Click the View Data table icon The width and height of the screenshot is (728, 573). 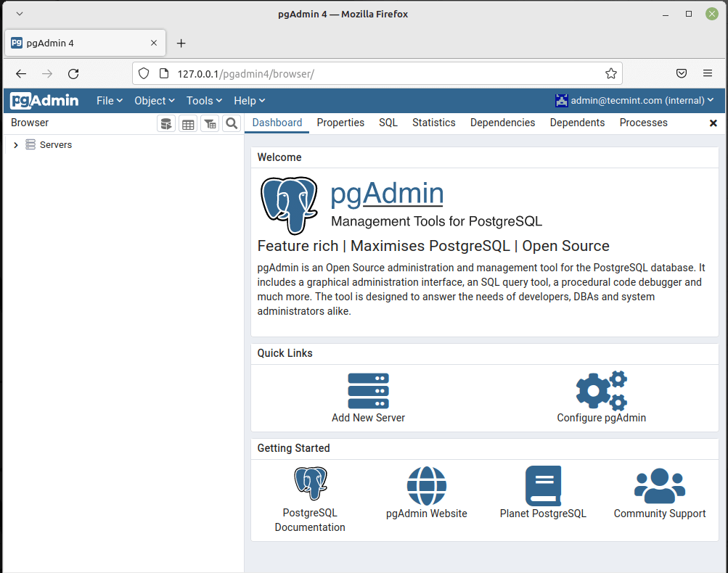188,124
